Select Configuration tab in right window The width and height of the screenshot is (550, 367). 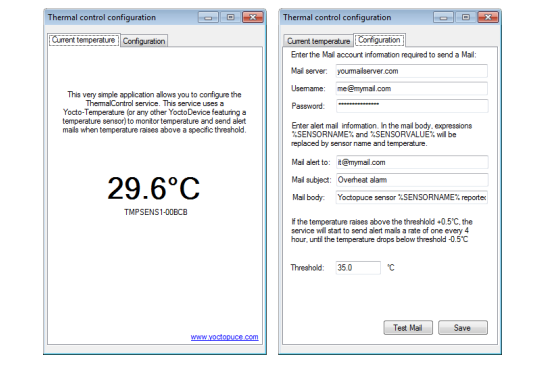(x=379, y=40)
